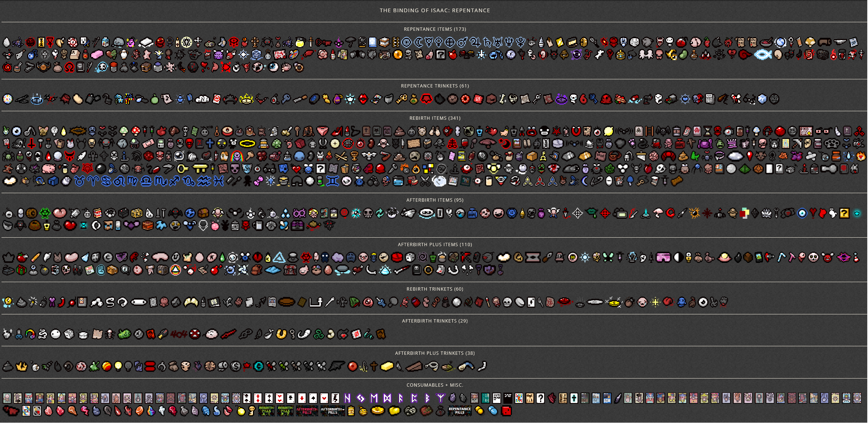Select the green wrapped present box item
This screenshot has height=423, width=868.
22,270
